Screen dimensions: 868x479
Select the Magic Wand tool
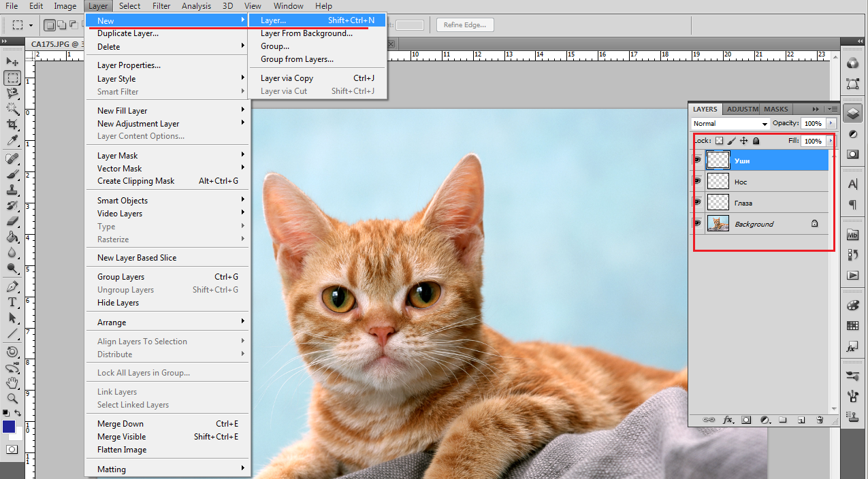point(12,109)
